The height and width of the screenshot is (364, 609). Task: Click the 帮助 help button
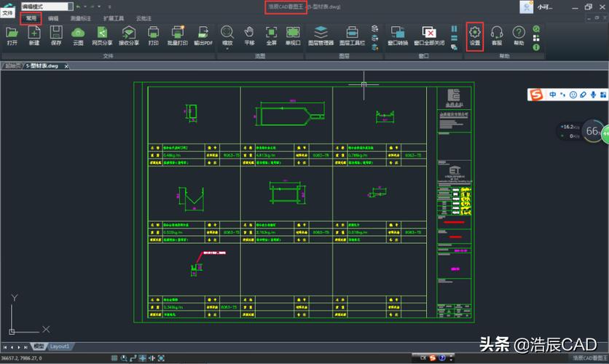coord(518,35)
